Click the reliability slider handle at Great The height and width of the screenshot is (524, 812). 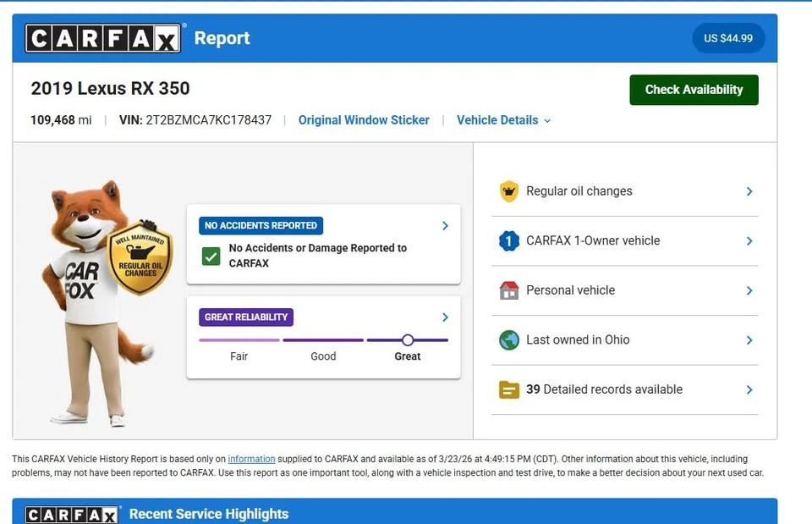[408, 340]
